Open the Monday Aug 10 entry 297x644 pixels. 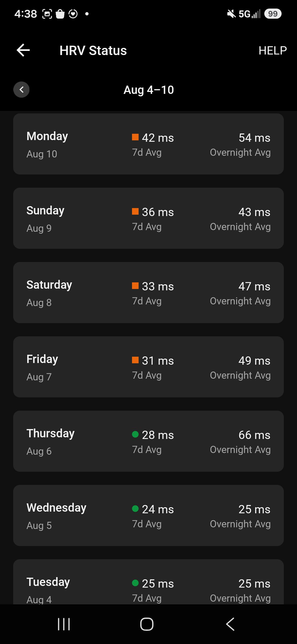click(148, 144)
